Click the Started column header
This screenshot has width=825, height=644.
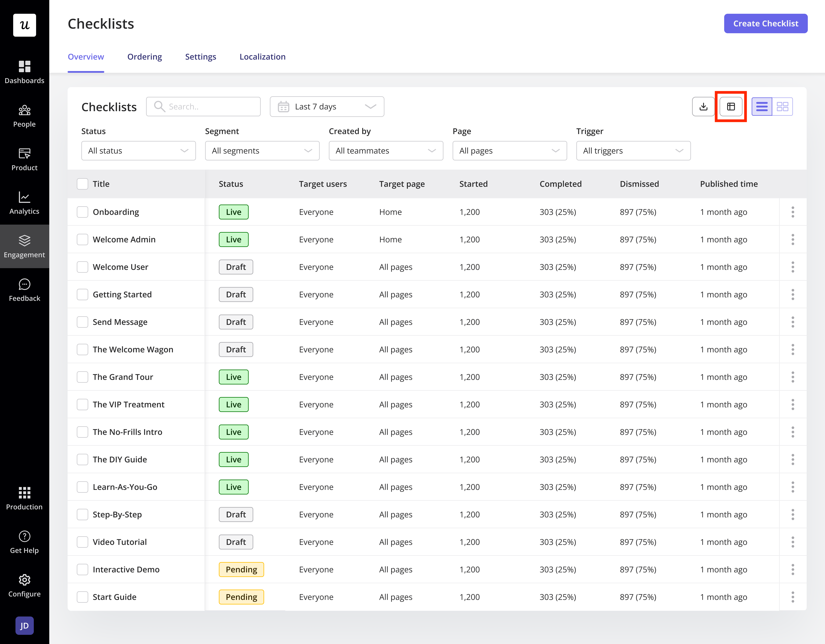(x=473, y=184)
